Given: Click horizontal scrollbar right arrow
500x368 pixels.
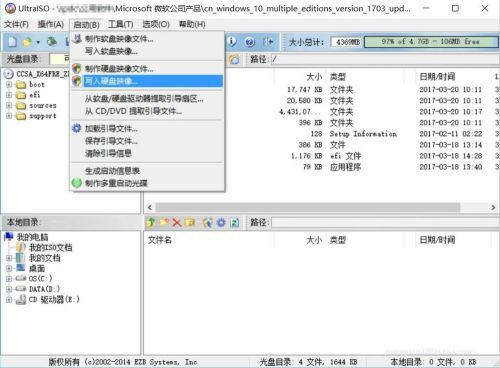Looking at the screenshot, I should pos(493,207).
